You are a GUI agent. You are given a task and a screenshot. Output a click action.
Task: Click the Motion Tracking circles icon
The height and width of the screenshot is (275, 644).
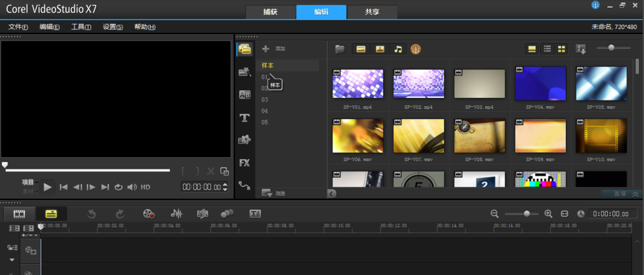(x=227, y=213)
